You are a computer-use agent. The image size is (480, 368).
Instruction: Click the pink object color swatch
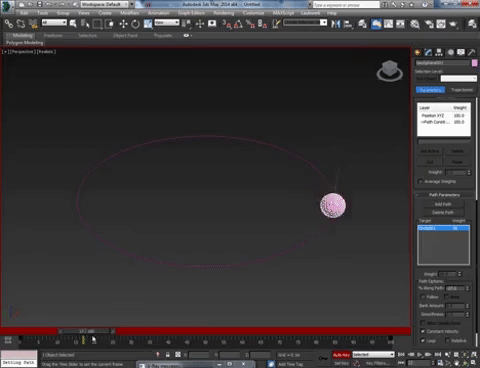(474, 63)
